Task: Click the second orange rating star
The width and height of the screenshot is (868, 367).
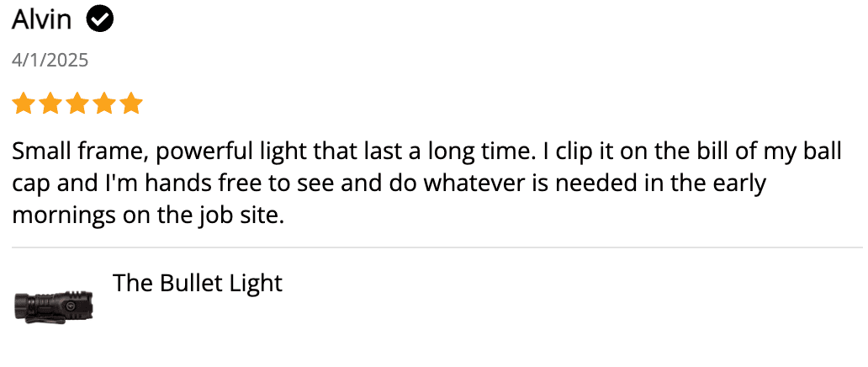Action: pyautogui.click(x=50, y=104)
